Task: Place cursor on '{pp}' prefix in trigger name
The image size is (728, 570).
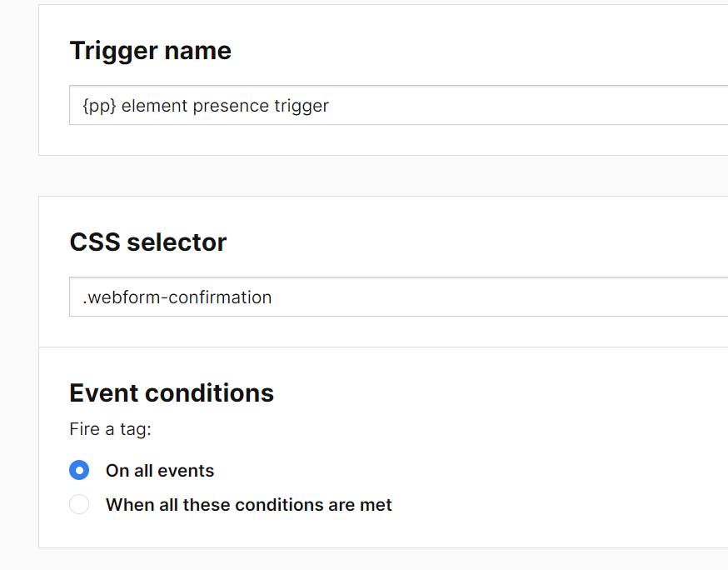Action: tap(99, 106)
